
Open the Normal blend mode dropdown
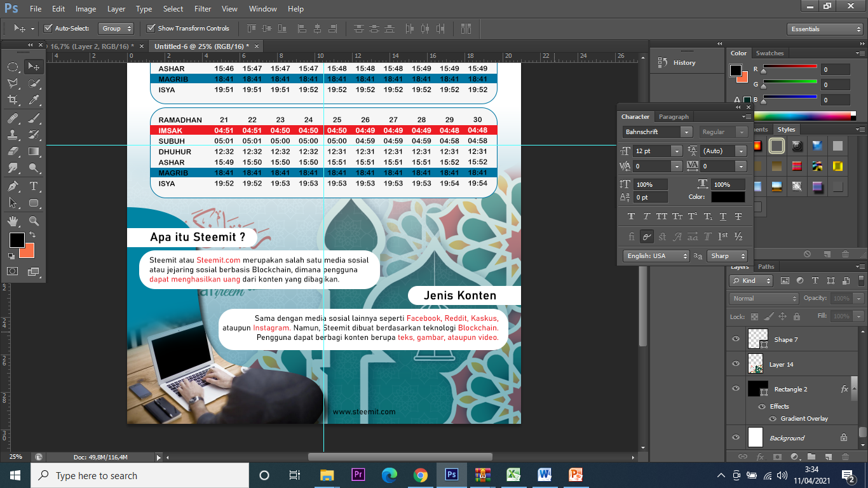point(764,299)
